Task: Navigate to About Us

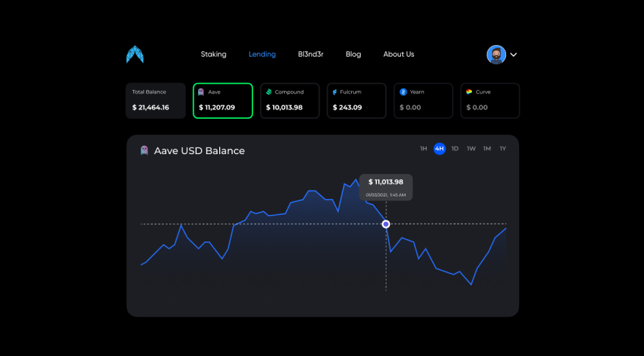Action: [399, 54]
